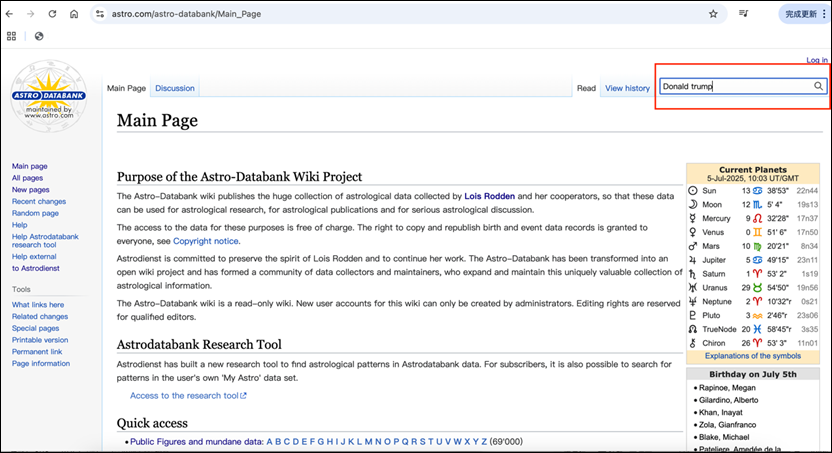Go back in browser history

(x=9, y=14)
